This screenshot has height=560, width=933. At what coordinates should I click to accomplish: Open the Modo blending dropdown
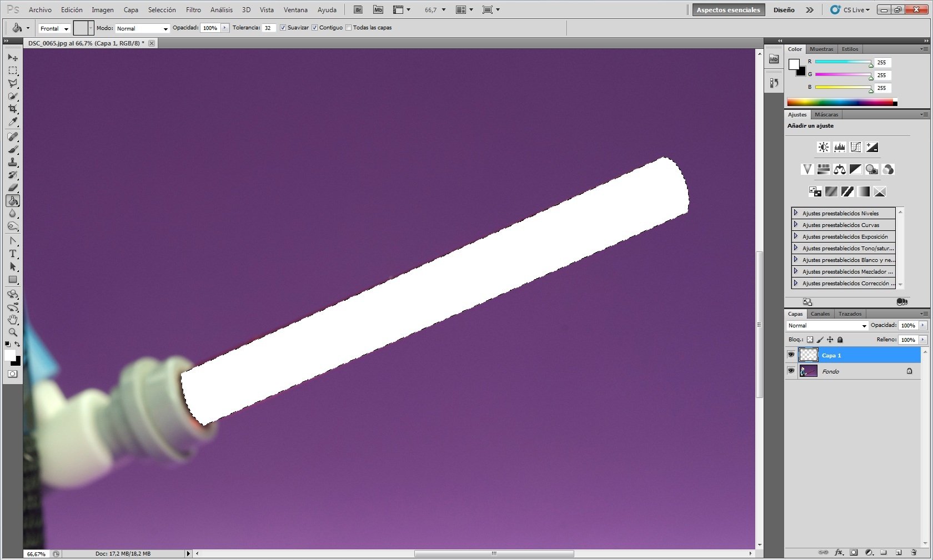tap(142, 28)
